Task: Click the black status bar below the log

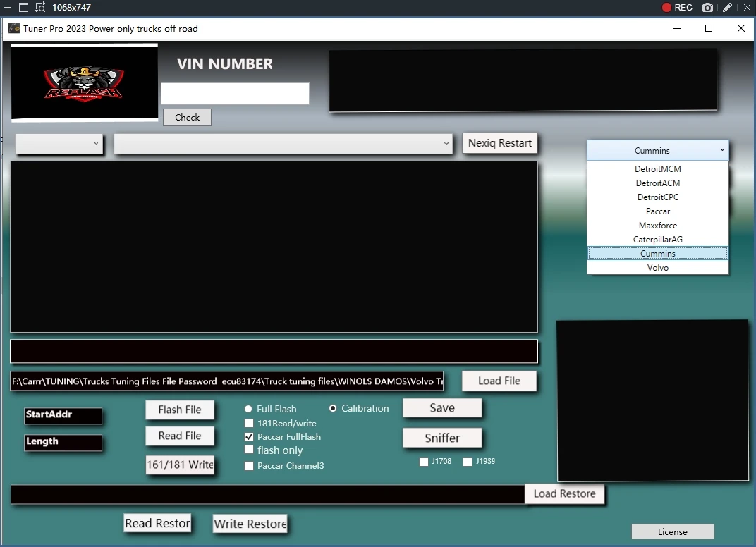Action: pyautogui.click(x=274, y=351)
